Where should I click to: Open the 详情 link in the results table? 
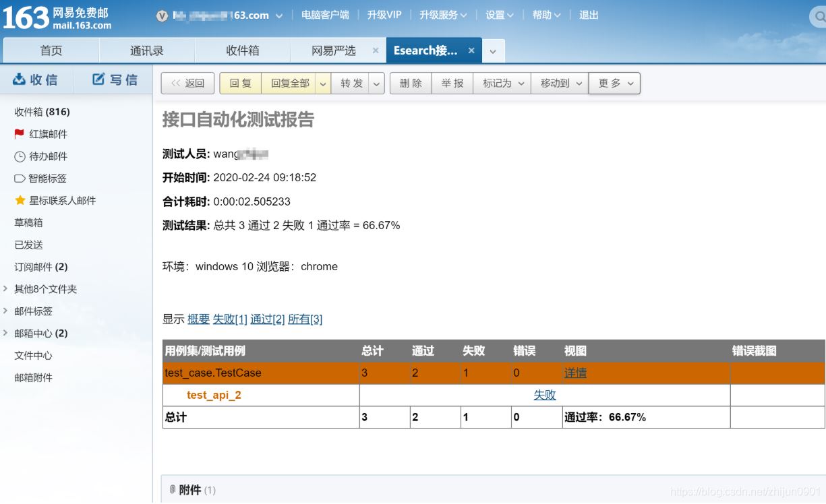[x=575, y=373]
